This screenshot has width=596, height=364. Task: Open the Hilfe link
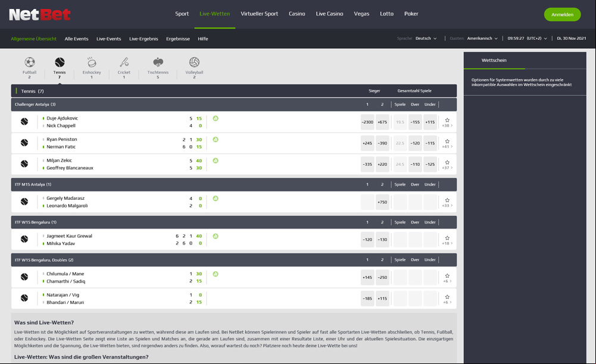(202, 39)
